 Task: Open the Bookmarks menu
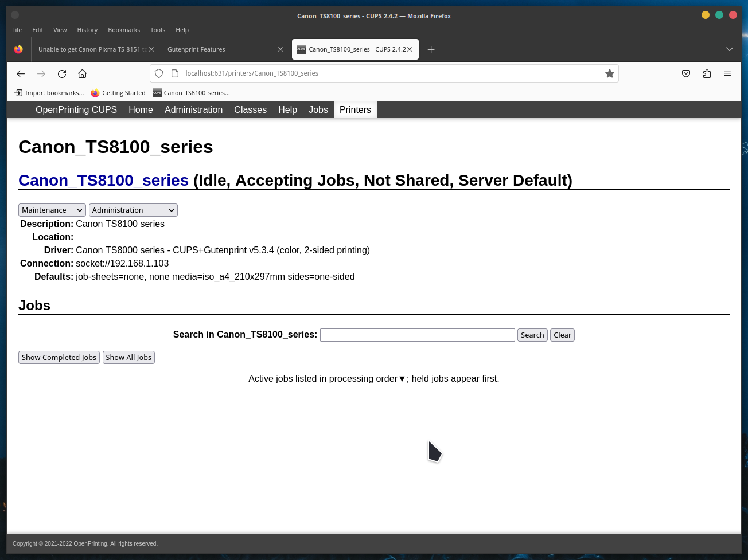click(x=124, y=30)
